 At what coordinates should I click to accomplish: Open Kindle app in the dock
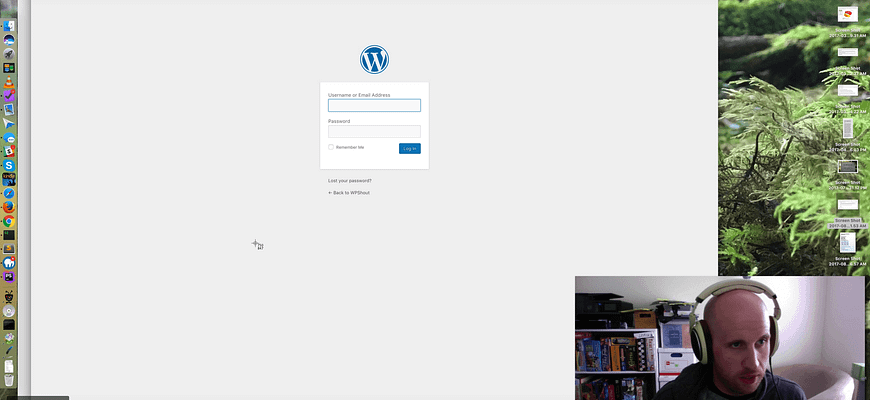click(9, 179)
